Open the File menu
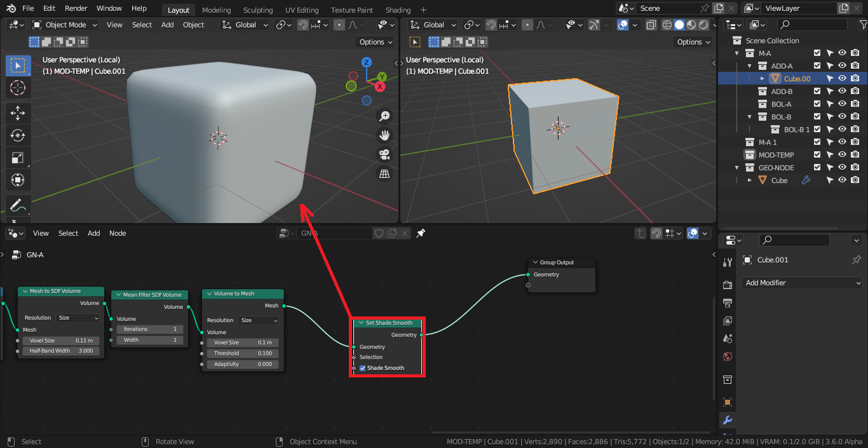The width and height of the screenshot is (868, 448). coord(28,8)
